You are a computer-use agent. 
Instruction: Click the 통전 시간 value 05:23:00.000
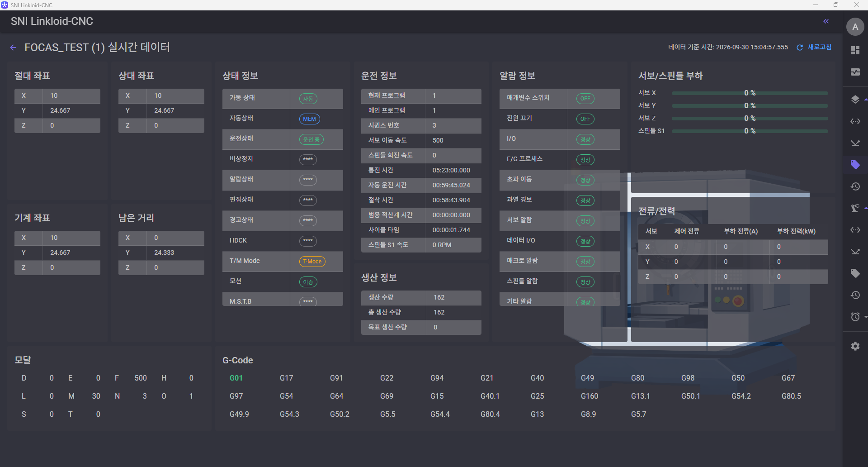(x=451, y=170)
